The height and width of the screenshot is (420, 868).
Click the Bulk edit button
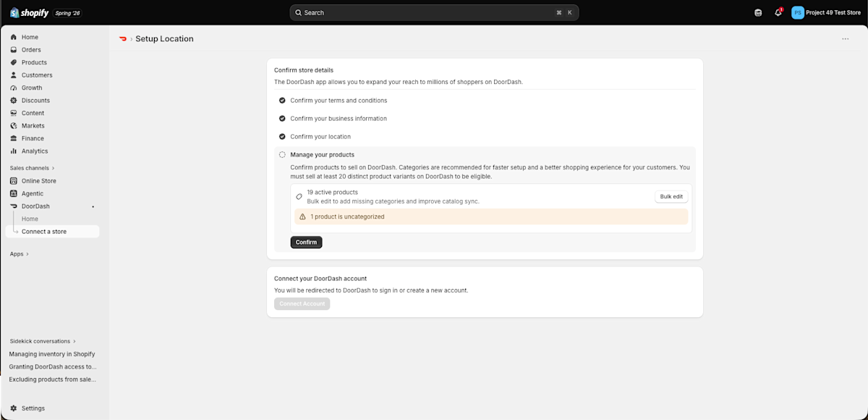[671, 197]
